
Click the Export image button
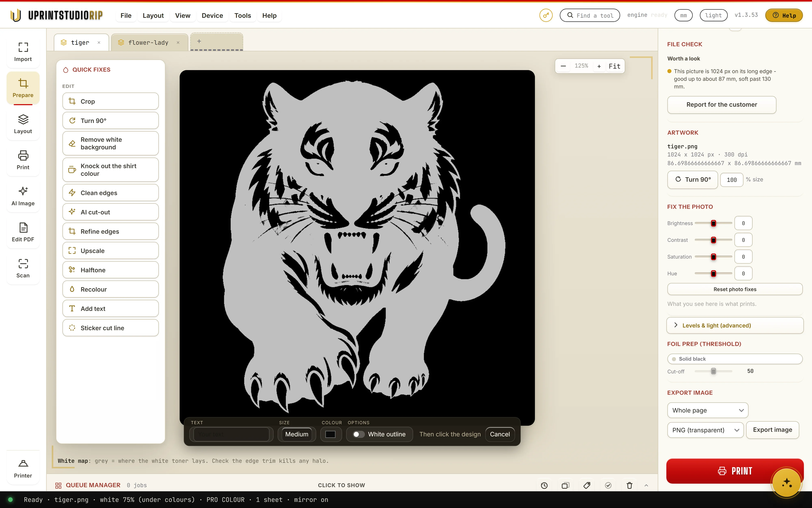point(772,430)
